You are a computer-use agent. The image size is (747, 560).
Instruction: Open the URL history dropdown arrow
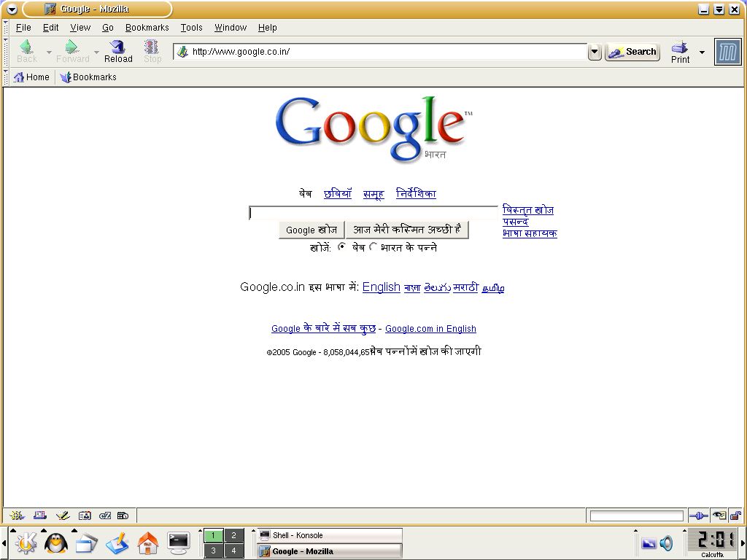pyautogui.click(x=594, y=52)
